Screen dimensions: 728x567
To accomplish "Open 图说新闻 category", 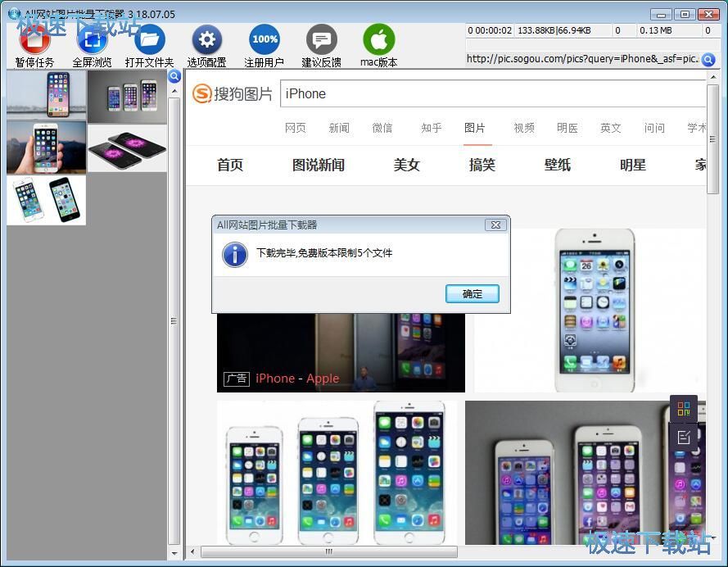I will coord(318,165).
